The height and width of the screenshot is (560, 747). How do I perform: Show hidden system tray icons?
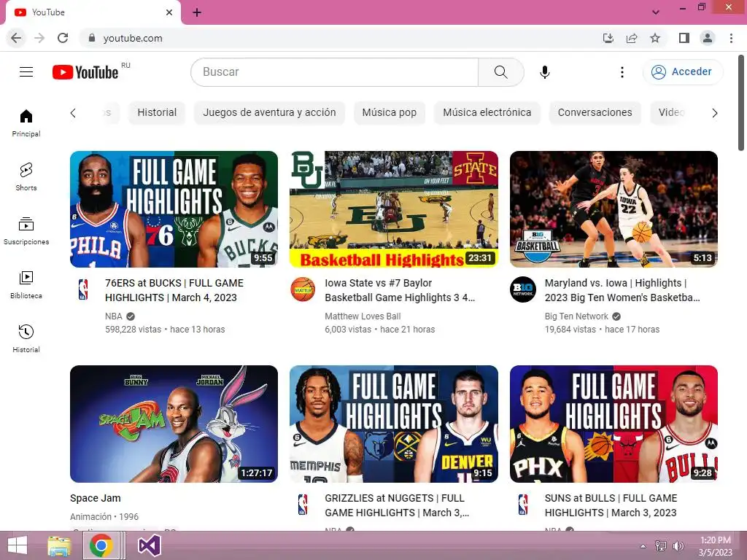click(643, 546)
